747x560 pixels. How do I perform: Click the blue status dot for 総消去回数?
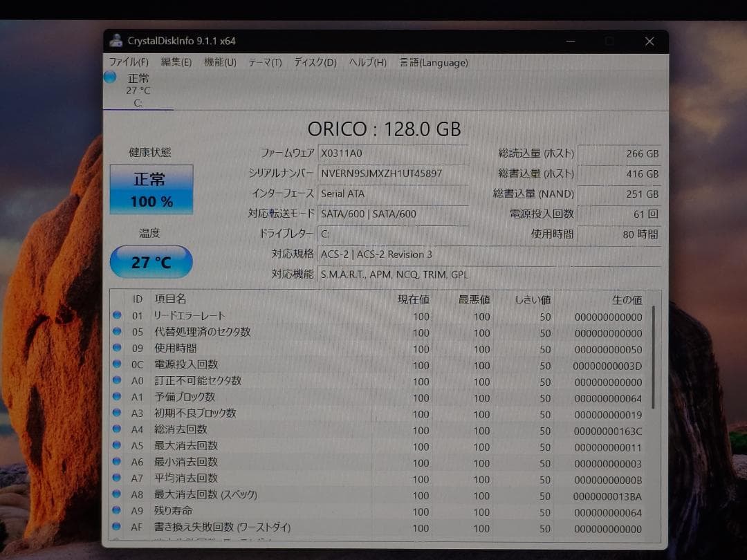(116, 429)
